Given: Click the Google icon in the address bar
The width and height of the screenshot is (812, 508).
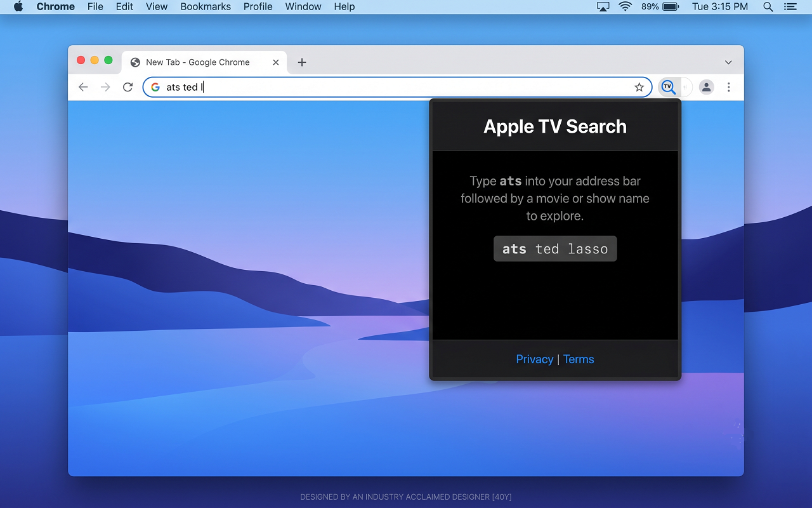Looking at the screenshot, I should (155, 87).
